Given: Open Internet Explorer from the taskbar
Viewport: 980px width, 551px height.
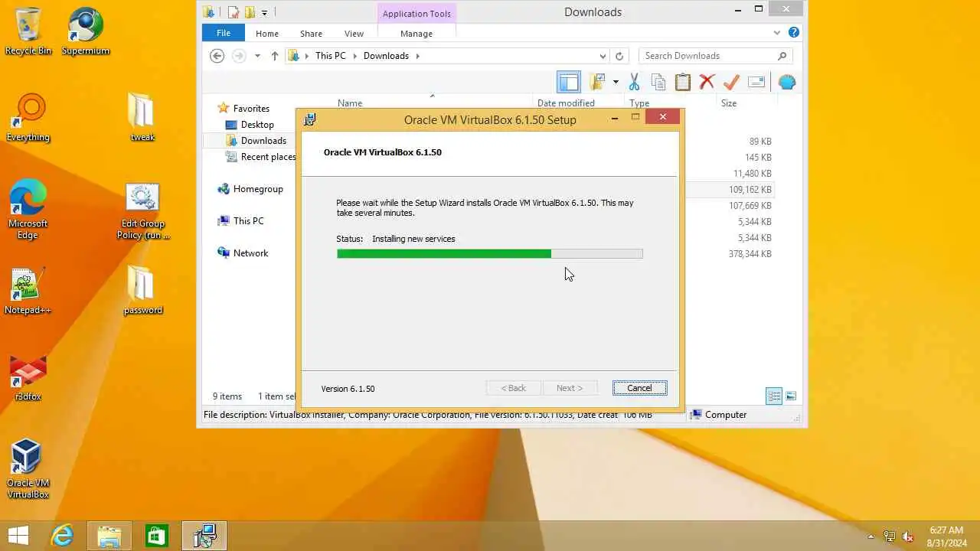Looking at the screenshot, I should [x=61, y=536].
